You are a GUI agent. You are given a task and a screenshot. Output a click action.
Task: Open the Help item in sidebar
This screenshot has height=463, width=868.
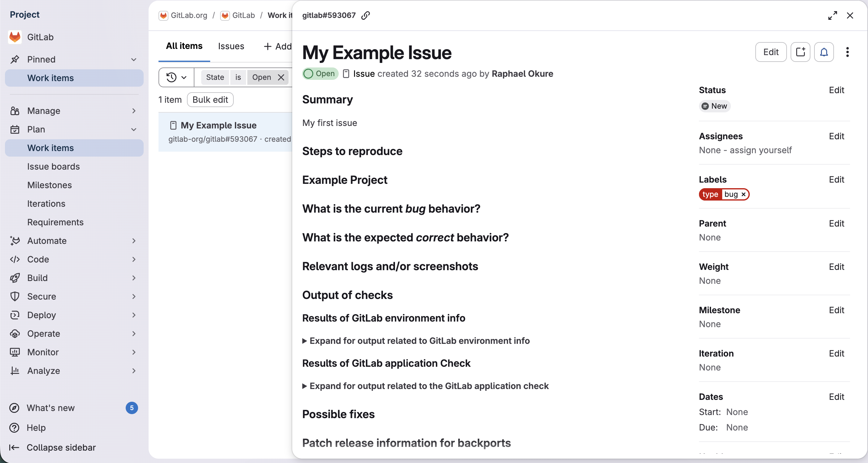point(36,428)
